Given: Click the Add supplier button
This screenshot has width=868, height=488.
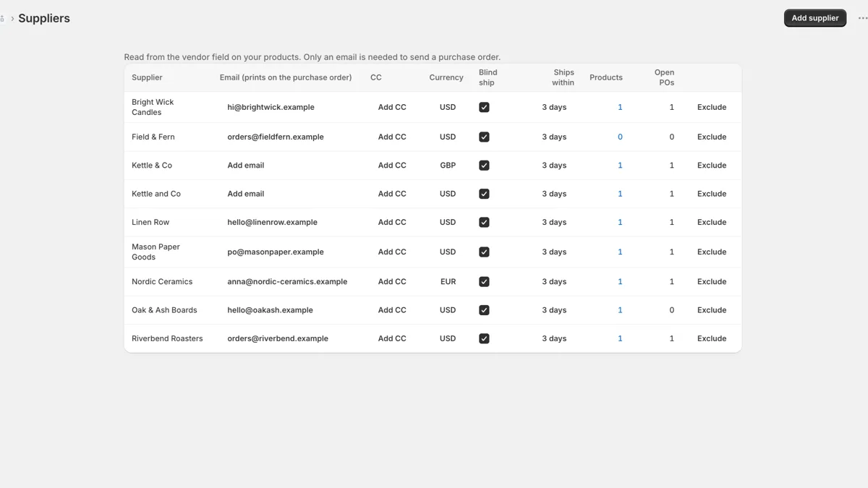Looking at the screenshot, I should [815, 18].
